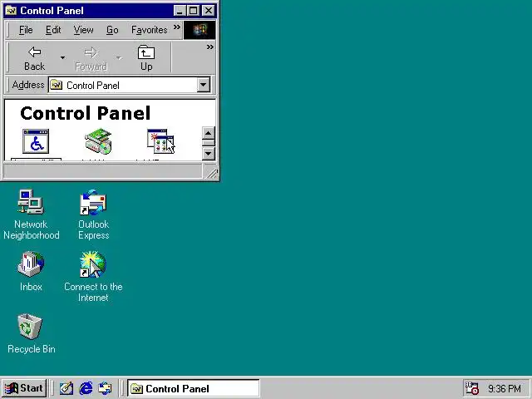
Task: Click the Control Panel title bar icon
Action: [11, 11]
